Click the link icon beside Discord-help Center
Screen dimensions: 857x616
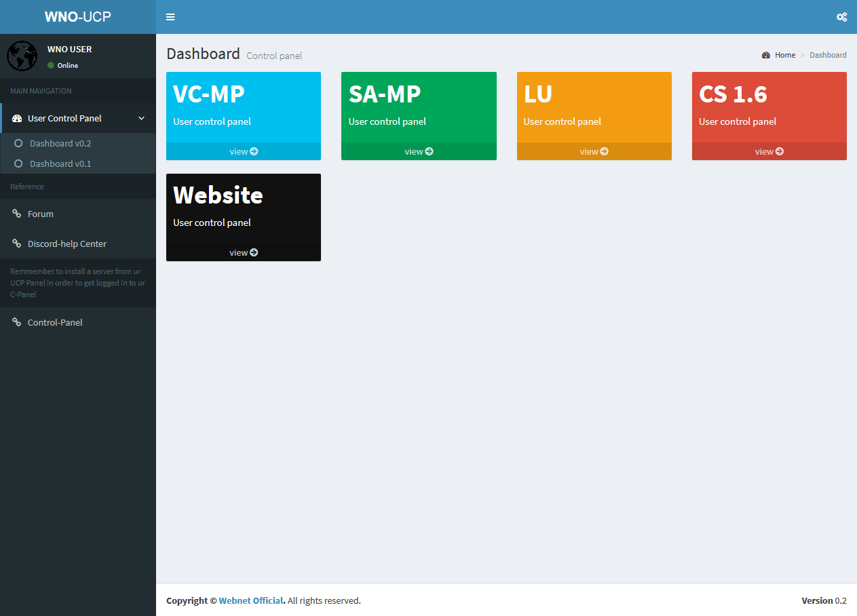[17, 244]
